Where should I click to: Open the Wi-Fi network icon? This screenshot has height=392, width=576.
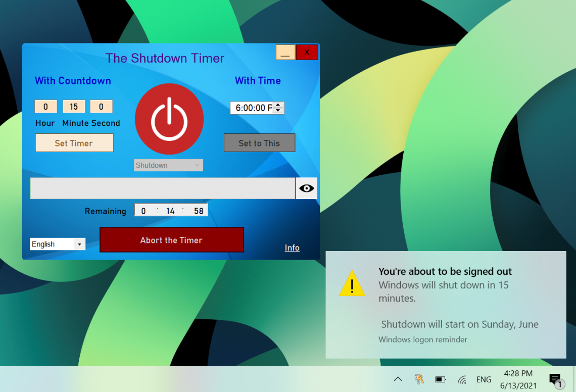(x=461, y=379)
